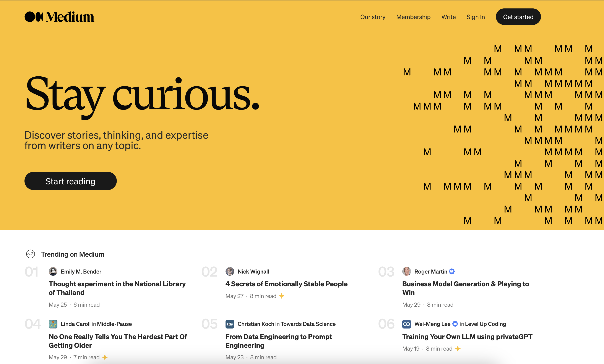Click the 'Discover stories, thinking, and expertise' tagline
Screen dimensions: 604x364
[116, 140]
